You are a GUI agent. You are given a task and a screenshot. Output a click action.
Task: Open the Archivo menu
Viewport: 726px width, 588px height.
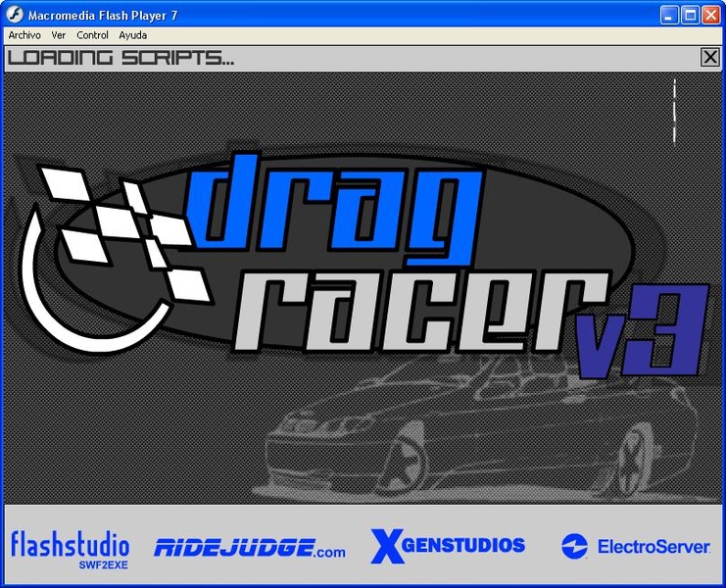click(24, 35)
